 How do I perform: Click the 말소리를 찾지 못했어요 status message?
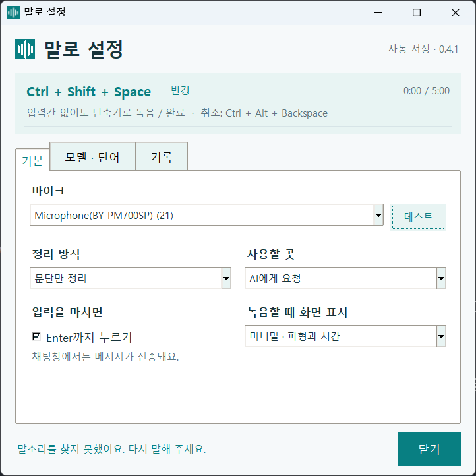(x=111, y=449)
